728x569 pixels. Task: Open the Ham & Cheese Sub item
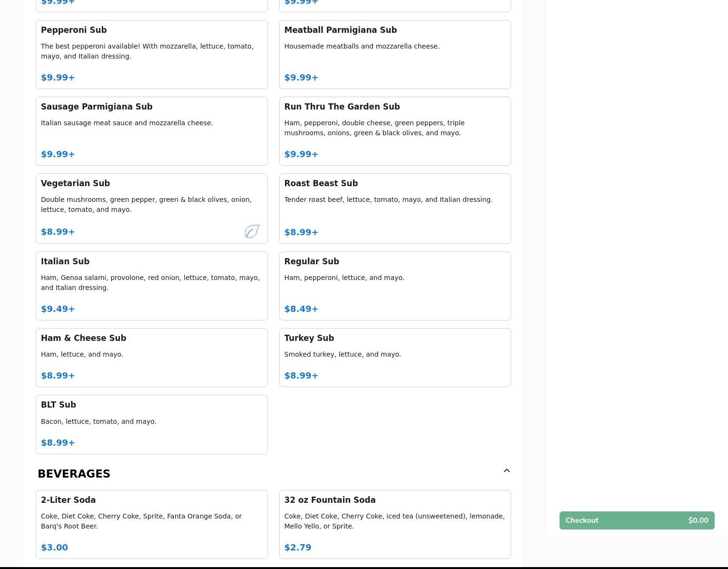point(152,358)
